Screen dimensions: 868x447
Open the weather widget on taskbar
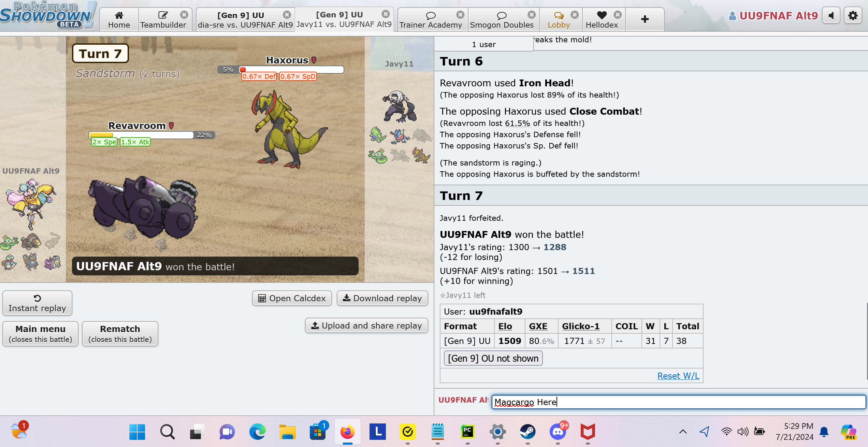tap(19, 431)
